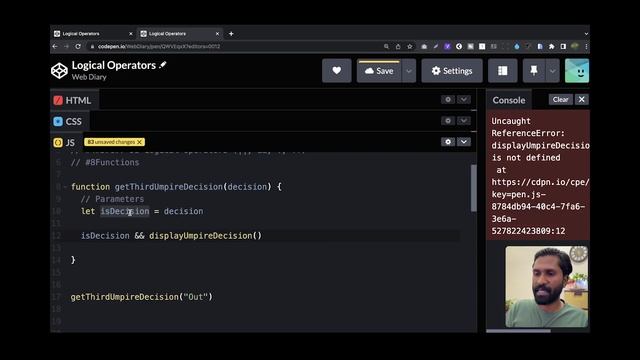
Task: Click the getThirdUmpireDecision("Out") call line
Action: pyautogui.click(x=142, y=297)
